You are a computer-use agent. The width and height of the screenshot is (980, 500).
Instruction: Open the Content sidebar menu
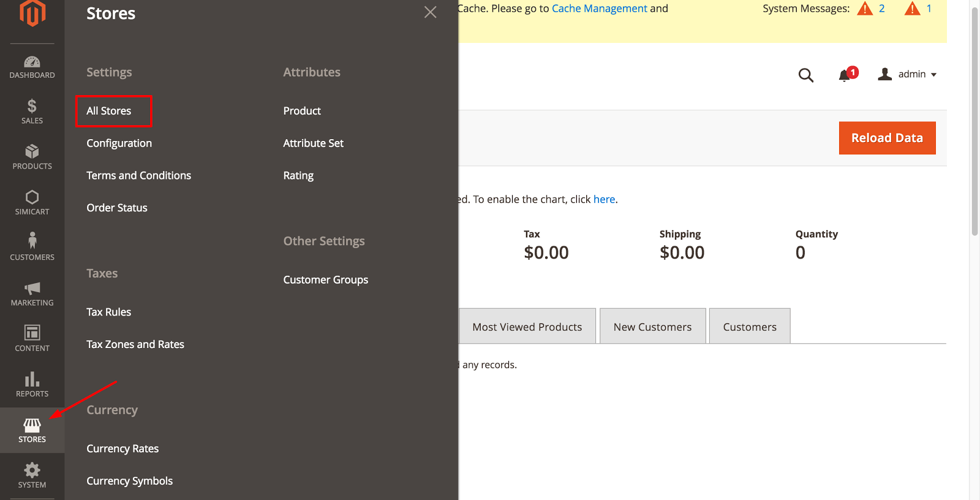click(x=32, y=339)
